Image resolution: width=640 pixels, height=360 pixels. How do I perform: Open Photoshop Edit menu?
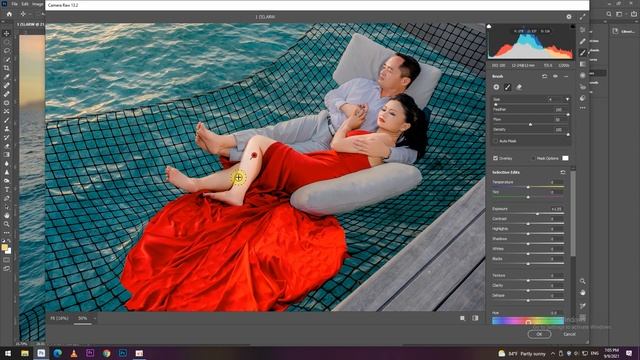click(25, 4)
